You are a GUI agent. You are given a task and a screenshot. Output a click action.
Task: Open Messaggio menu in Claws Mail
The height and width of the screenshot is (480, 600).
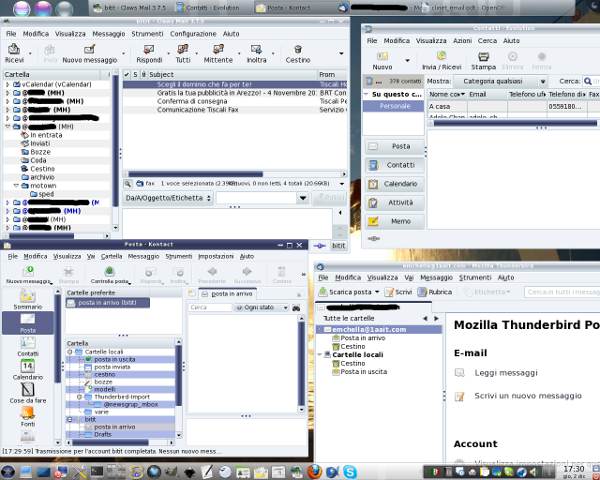109,34
